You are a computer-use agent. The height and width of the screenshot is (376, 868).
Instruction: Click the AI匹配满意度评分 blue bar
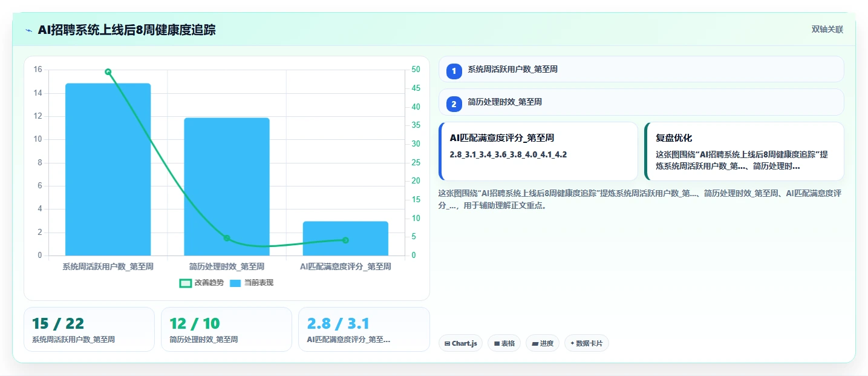pyautogui.click(x=345, y=239)
